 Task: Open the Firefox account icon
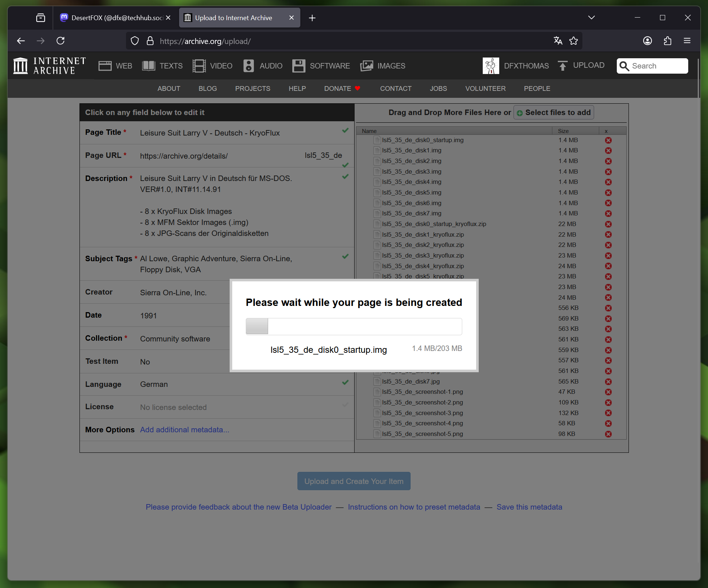point(648,41)
